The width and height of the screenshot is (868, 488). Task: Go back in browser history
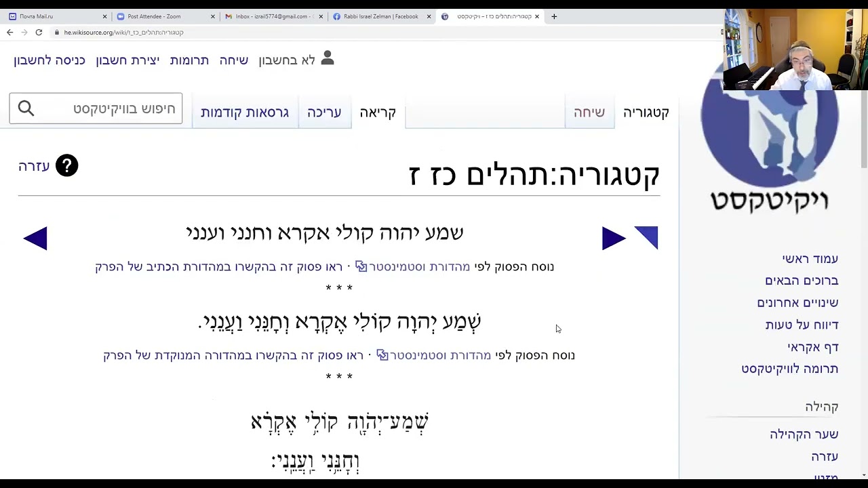[9, 33]
